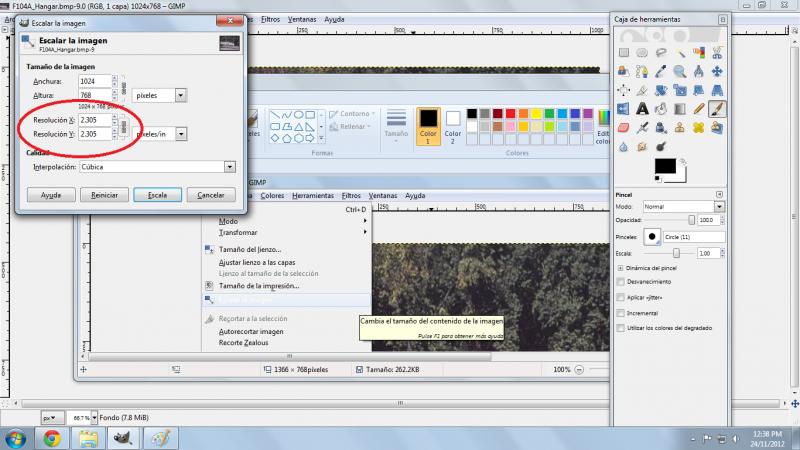The width and height of the screenshot is (800, 450).
Task: Open the Modo Normal dropdown
Action: [683, 207]
